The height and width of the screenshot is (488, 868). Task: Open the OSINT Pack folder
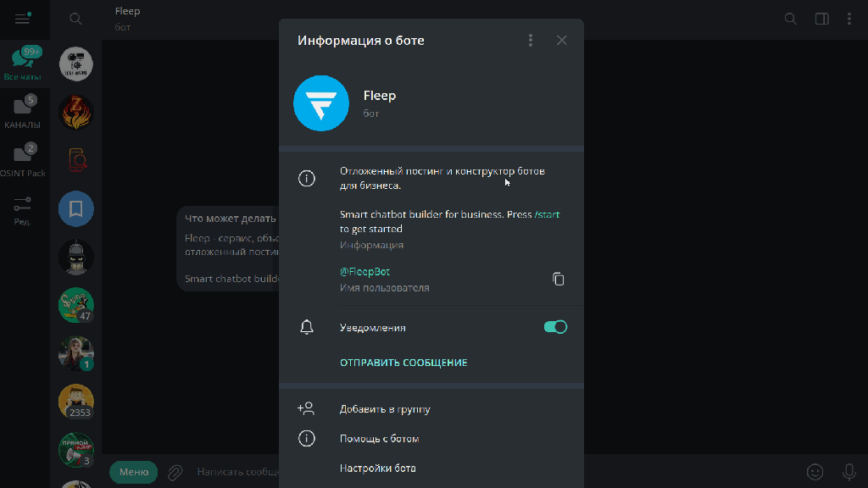(x=23, y=160)
